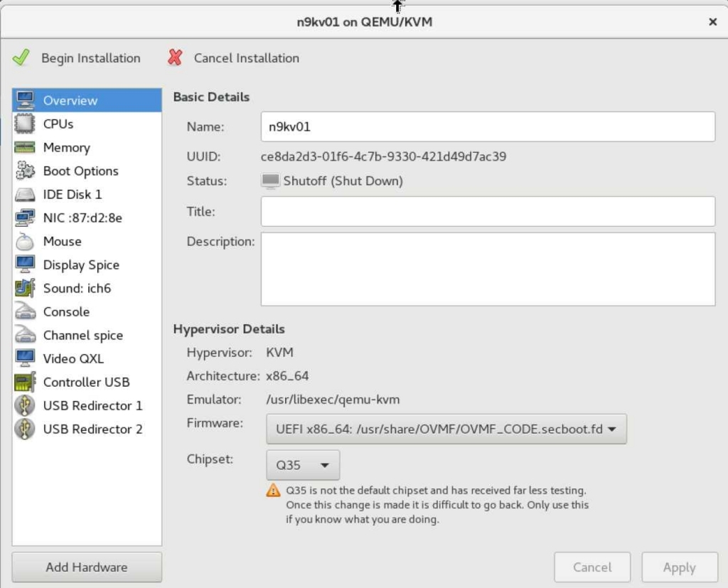This screenshot has width=728, height=588.
Task: Select the Sound ich6 card icon
Action: point(25,288)
